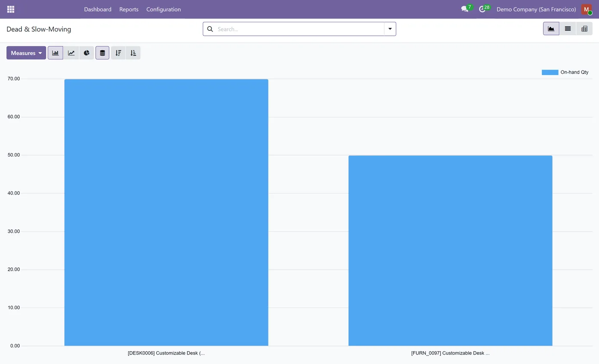The width and height of the screenshot is (599, 364).
Task: Open the user avatar menu
Action: point(586,9)
